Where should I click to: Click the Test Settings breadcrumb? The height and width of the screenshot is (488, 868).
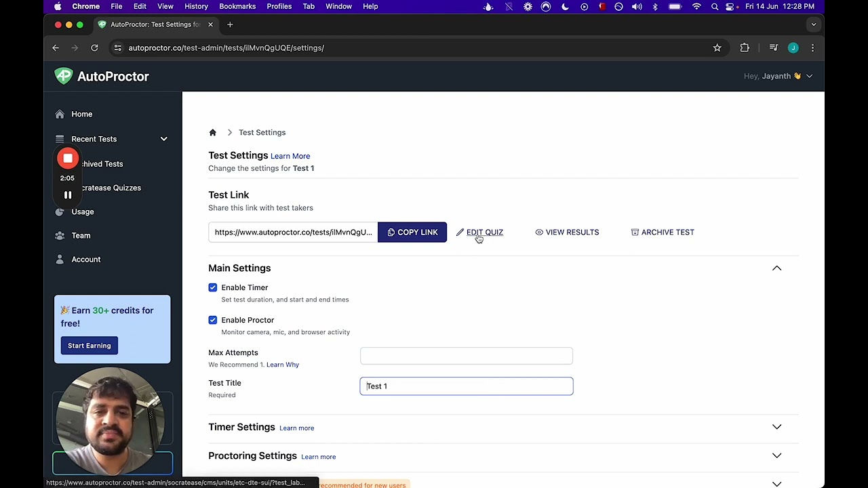262,132
